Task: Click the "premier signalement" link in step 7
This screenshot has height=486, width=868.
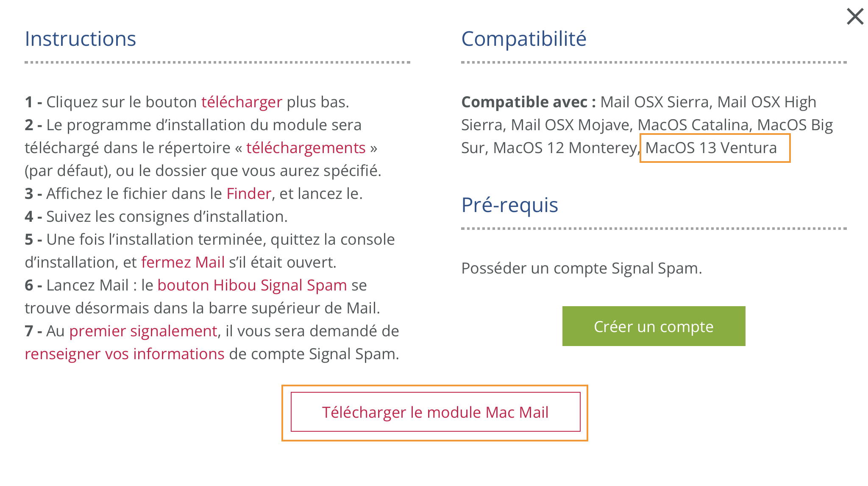Action: pos(143,331)
